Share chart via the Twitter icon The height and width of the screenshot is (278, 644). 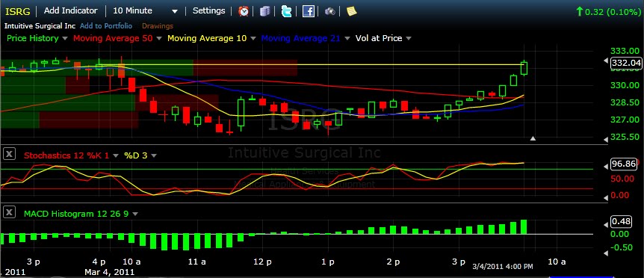(286, 11)
